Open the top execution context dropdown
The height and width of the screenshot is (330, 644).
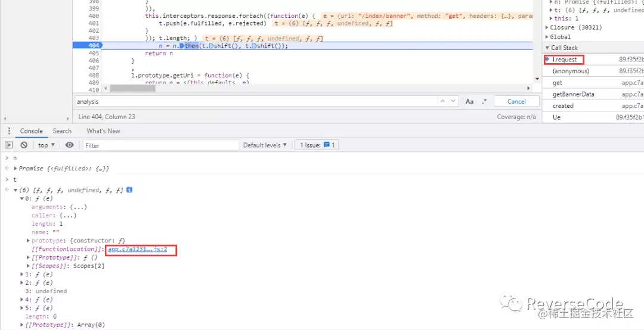[47, 145]
